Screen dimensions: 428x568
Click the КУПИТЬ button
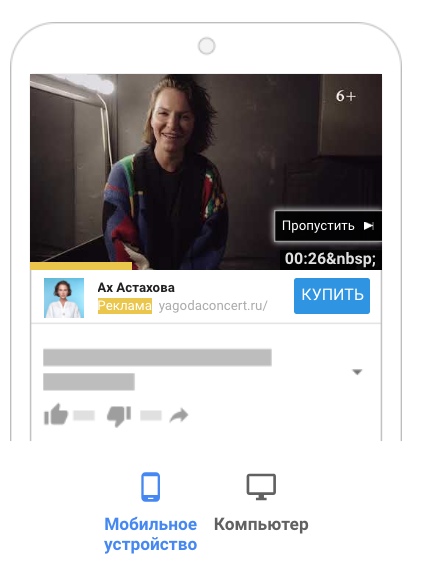[x=332, y=296]
